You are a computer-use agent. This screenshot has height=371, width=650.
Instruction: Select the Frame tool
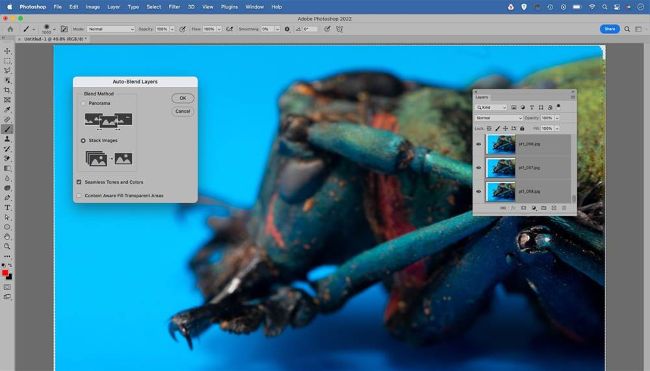click(7, 100)
